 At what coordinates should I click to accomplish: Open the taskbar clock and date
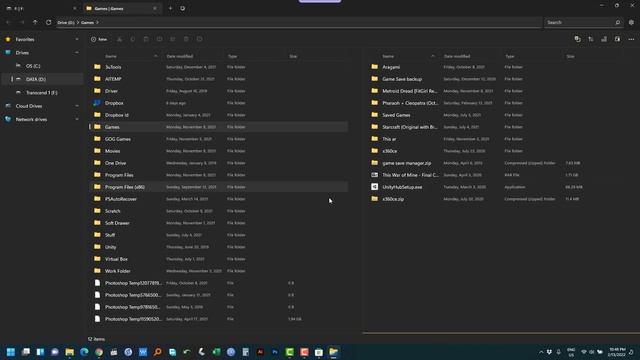(617, 352)
